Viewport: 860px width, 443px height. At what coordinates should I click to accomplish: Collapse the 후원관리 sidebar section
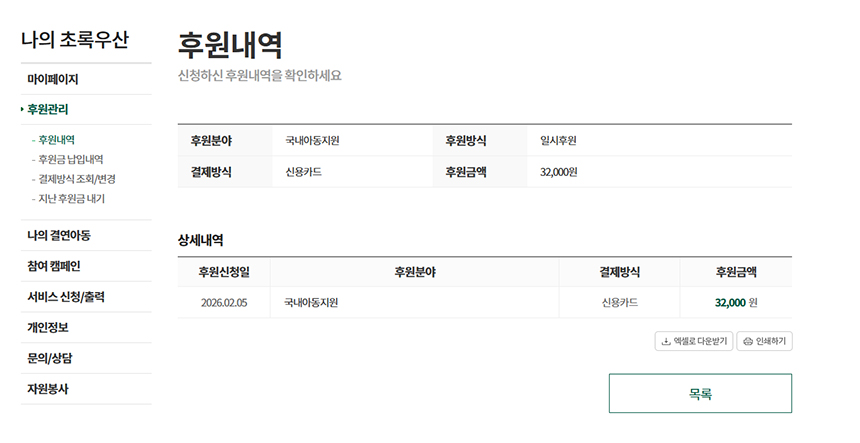(48, 109)
